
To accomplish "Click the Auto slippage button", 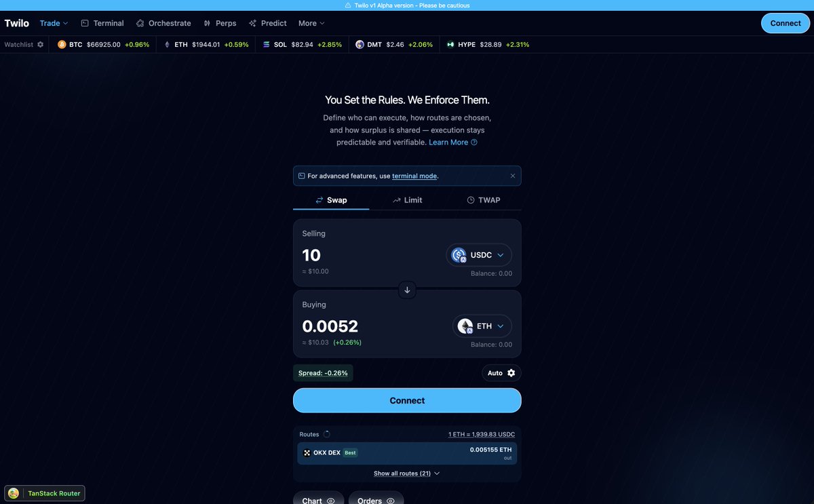I will 501,373.
